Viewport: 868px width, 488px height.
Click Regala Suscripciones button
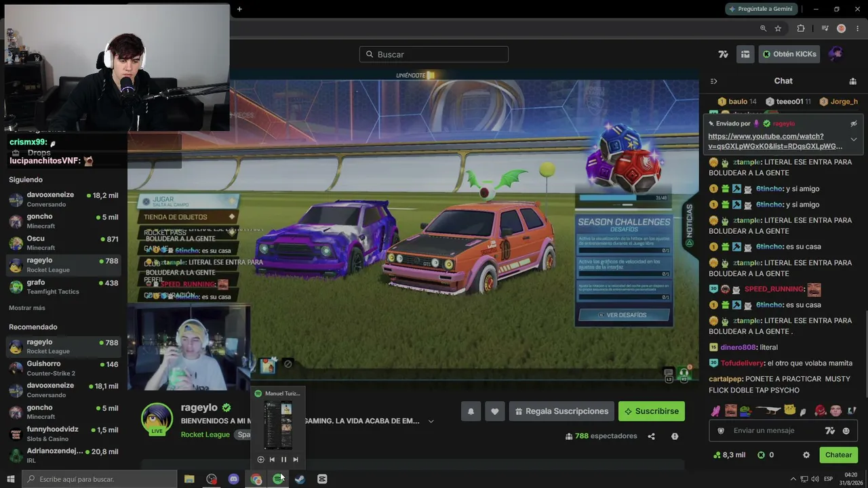[561, 411]
